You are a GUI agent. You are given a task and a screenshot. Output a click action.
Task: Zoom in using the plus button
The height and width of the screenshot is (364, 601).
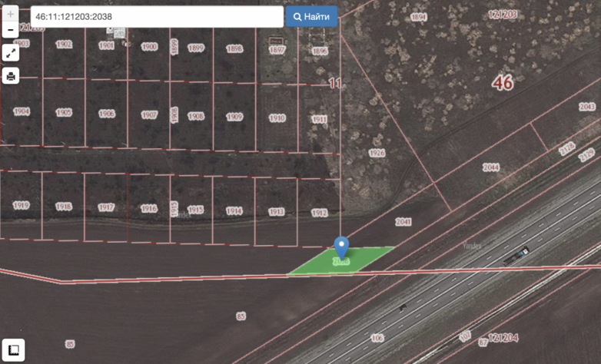(11, 15)
